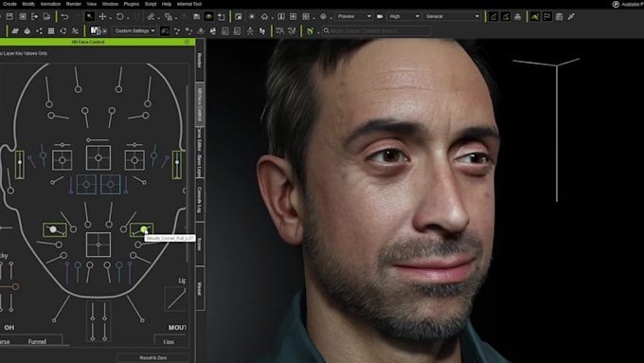The image size is (644, 363).
Task: Activate the Move tool with four arrows
Action: tap(102, 16)
